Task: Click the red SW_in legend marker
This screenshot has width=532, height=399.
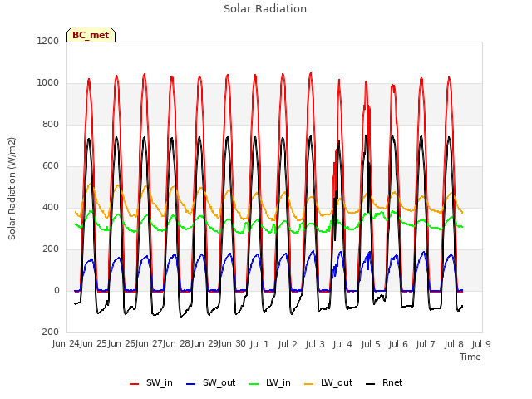Action: 135,384
